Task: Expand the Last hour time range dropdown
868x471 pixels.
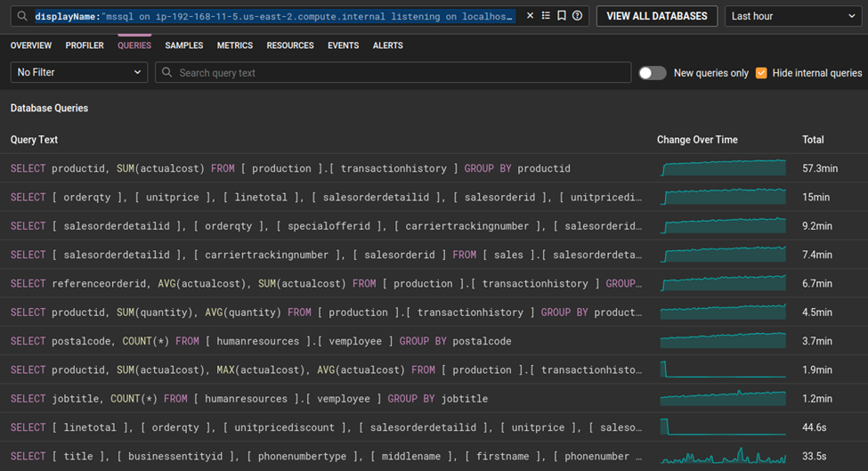Action: pos(792,16)
